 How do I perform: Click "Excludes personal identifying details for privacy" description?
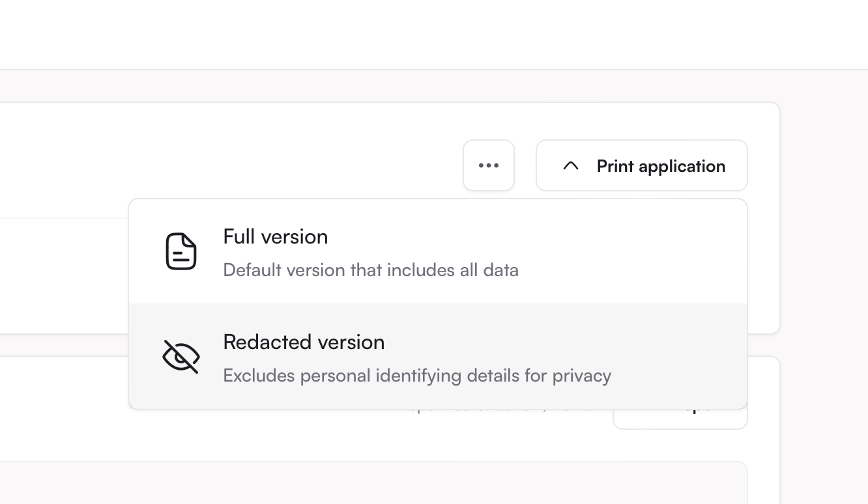coord(417,376)
